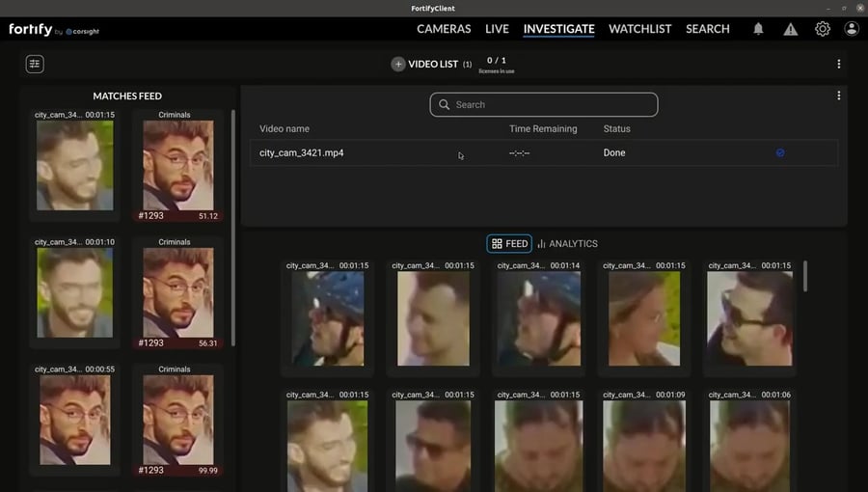Open settings gear icon
Viewport: 868px width, 492px height.
[823, 29]
